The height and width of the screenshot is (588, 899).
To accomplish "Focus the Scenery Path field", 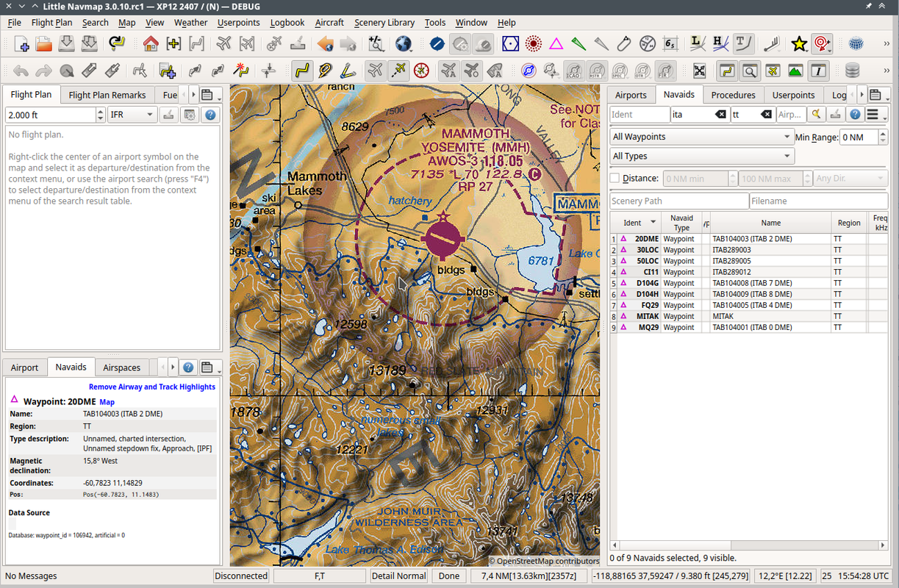I will pyautogui.click(x=678, y=201).
